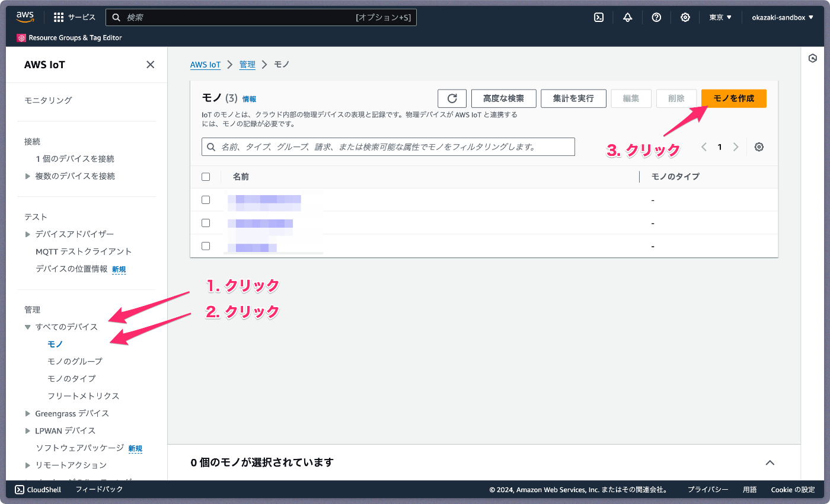This screenshot has height=504, width=830.
Task: Check the third thing row checkbox
Action: [x=206, y=245]
